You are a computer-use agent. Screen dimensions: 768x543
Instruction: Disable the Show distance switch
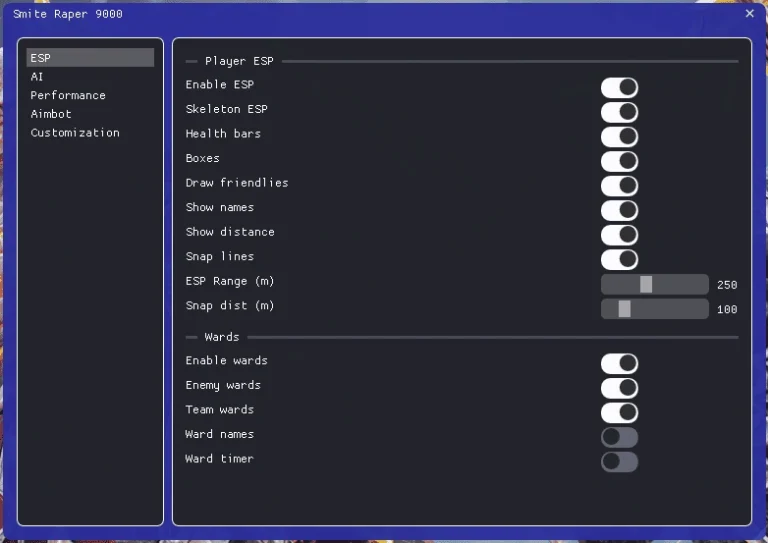pyautogui.click(x=620, y=235)
